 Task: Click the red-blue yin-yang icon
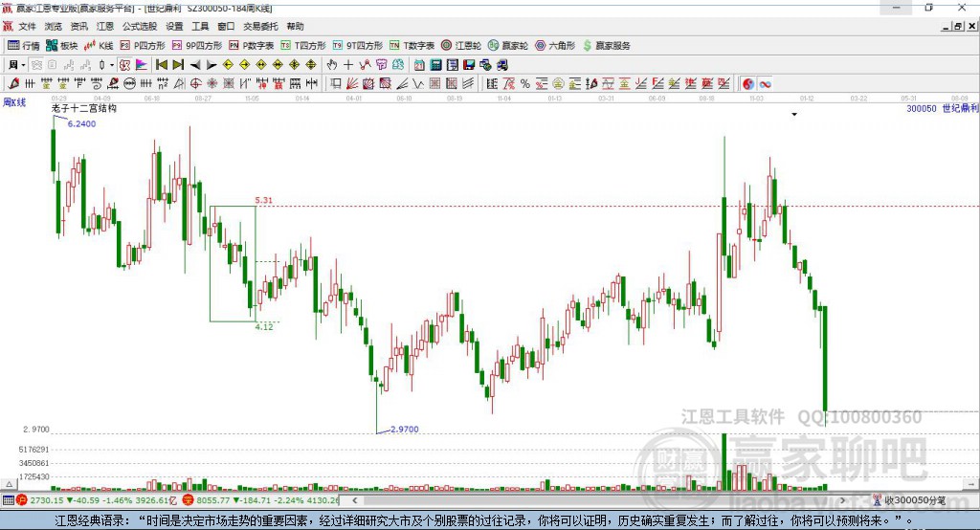click(x=748, y=84)
